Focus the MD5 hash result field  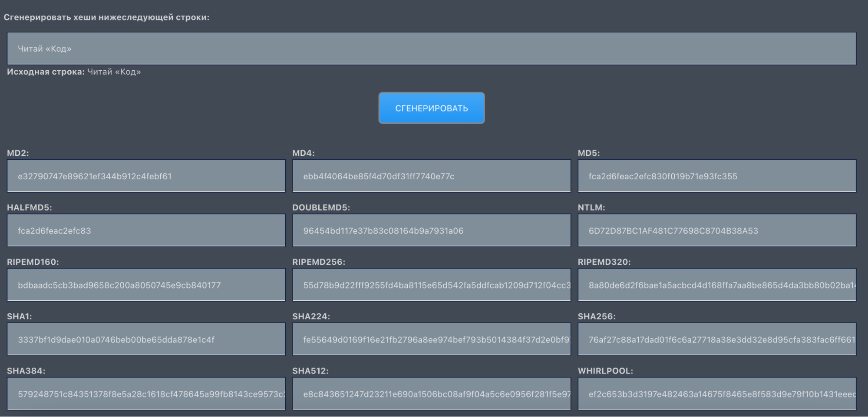click(716, 176)
